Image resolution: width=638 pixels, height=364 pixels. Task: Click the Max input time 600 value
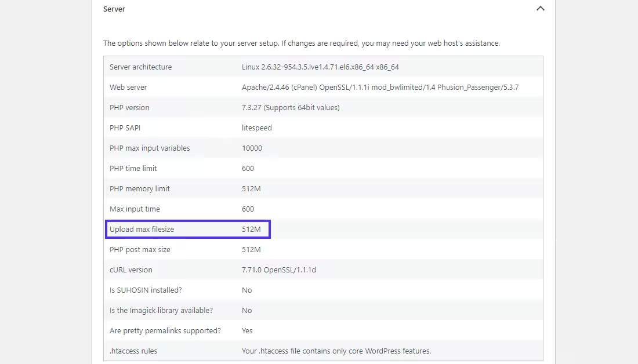tap(248, 209)
